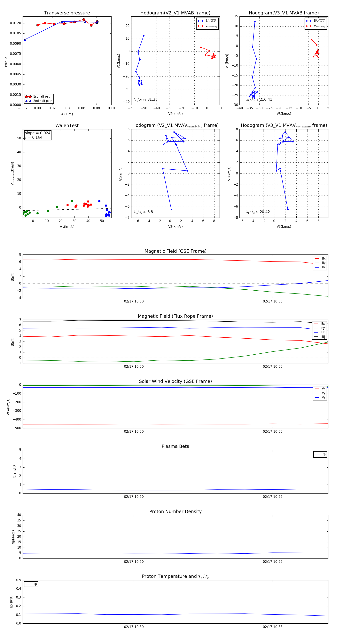Click the 'Hodogram(V3_V1 MVAB frame)' title
Viewport: 351px width, 644px height.
coord(284,13)
